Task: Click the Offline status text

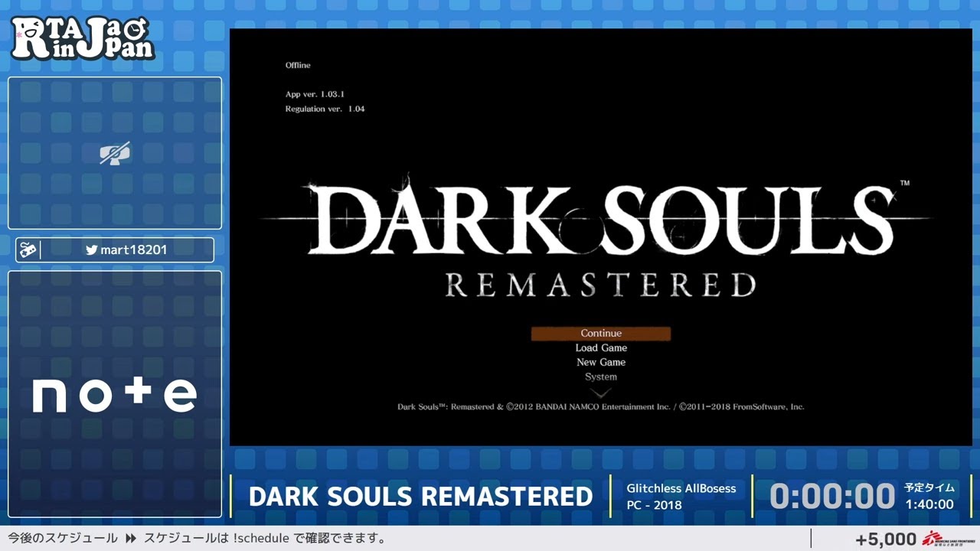Action: pyautogui.click(x=298, y=65)
